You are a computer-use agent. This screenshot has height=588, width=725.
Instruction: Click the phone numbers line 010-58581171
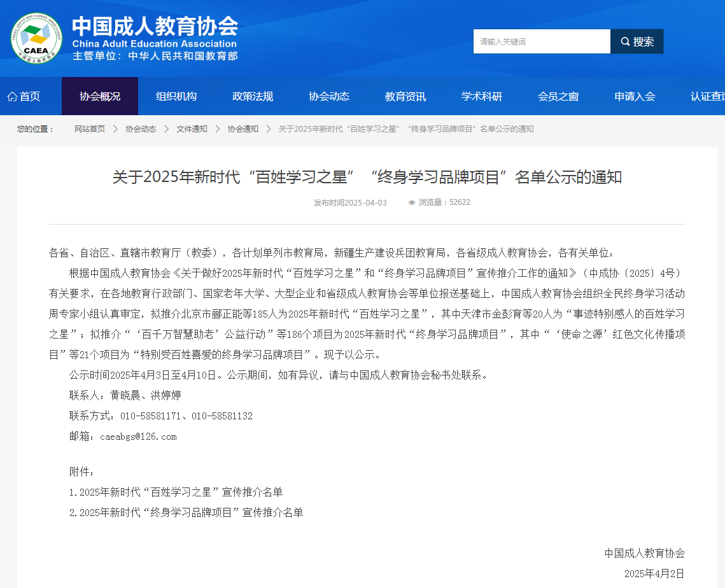pos(161,416)
